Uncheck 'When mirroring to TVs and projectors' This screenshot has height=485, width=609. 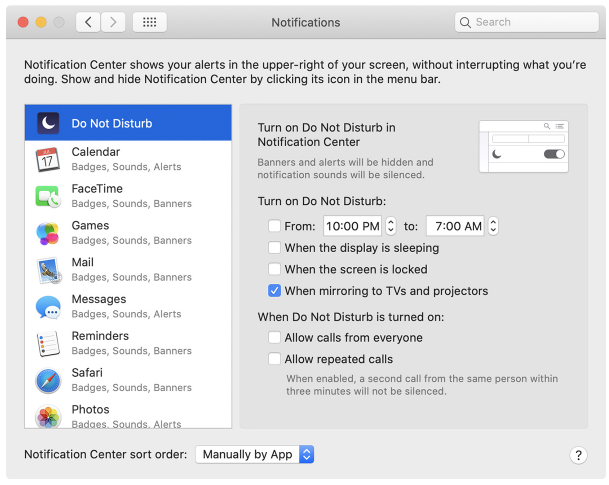click(275, 292)
